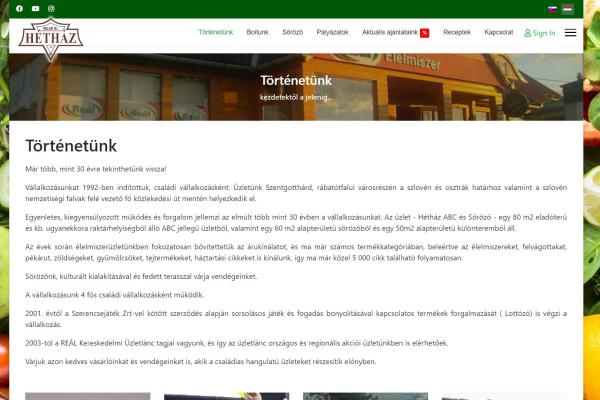
Task: Open the hamburger menu
Action: [x=570, y=33]
